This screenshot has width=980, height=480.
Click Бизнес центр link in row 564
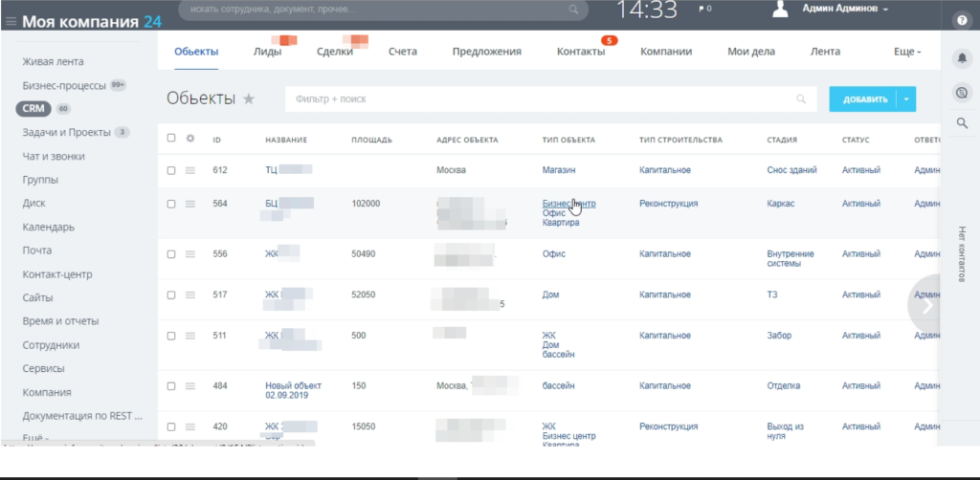(x=568, y=204)
